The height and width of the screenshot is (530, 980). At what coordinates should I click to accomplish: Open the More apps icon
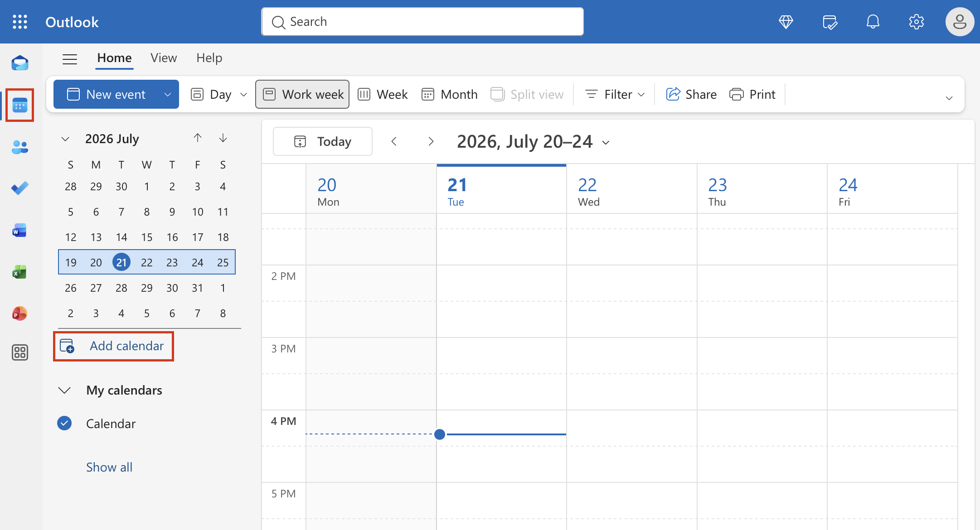[20, 352]
